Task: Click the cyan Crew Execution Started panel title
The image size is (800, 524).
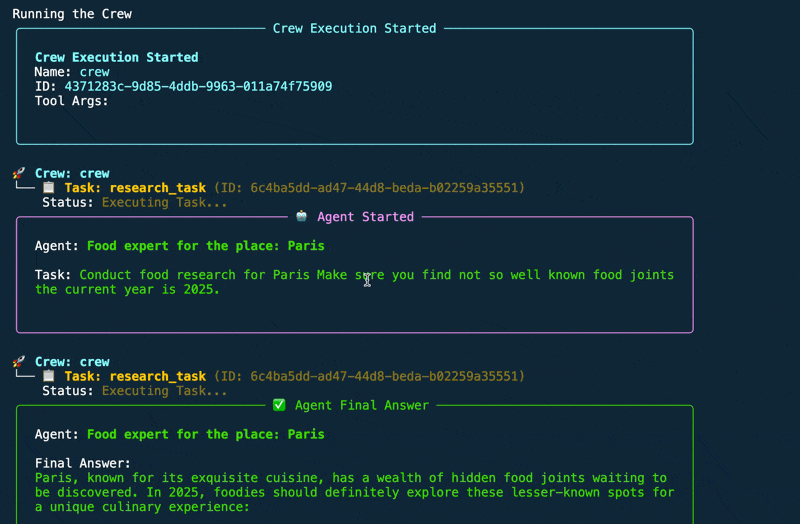Action: (354, 28)
